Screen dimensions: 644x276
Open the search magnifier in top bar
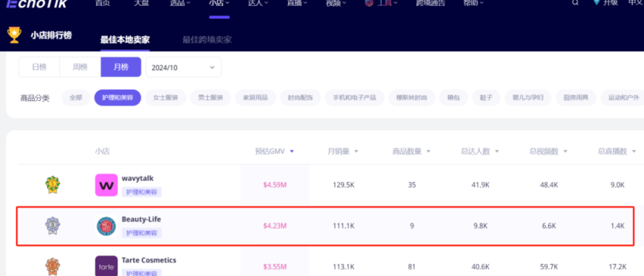pyautogui.click(x=575, y=2)
